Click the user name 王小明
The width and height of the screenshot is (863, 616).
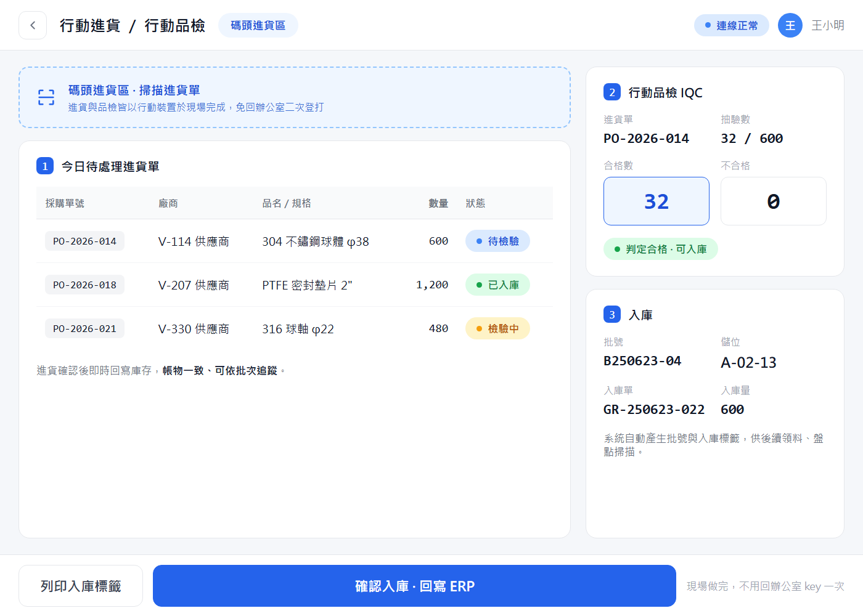coord(828,25)
